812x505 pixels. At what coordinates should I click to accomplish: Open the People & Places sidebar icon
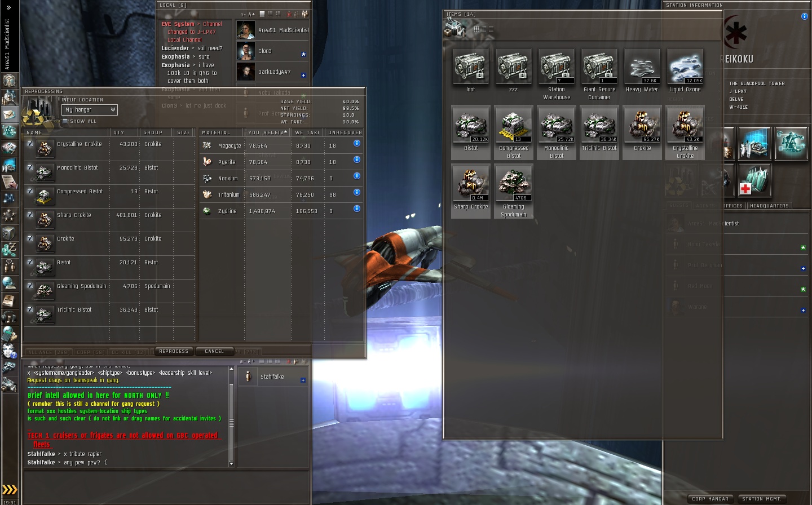pyautogui.click(x=10, y=98)
